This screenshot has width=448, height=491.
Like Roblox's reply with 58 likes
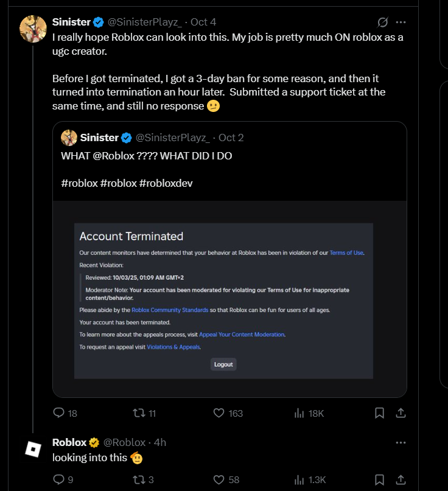220,479
